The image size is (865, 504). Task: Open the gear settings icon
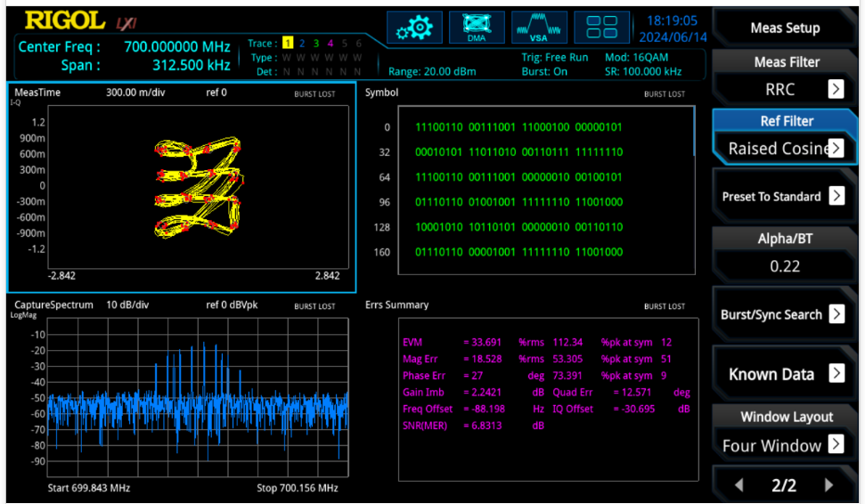(x=414, y=27)
